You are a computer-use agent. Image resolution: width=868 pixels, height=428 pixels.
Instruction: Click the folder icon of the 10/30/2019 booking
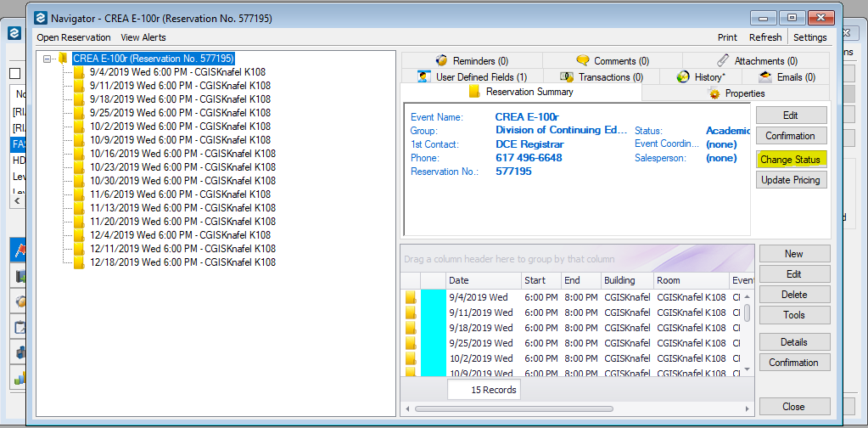point(80,181)
